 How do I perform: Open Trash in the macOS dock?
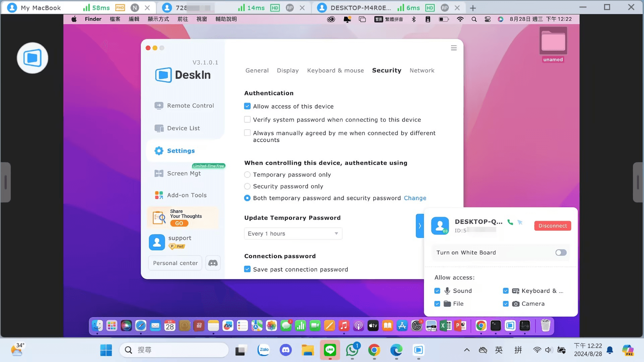[x=545, y=325]
